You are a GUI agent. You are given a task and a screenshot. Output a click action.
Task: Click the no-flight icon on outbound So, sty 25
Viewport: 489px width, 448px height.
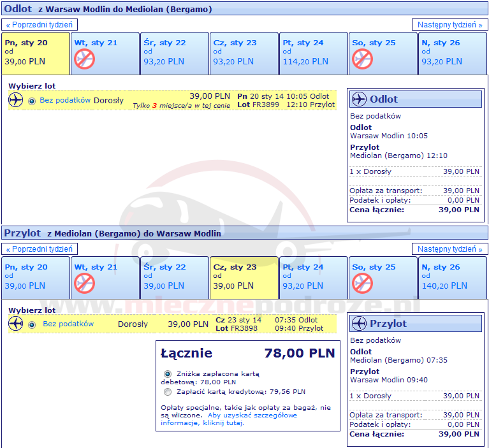pyautogui.click(x=362, y=59)
